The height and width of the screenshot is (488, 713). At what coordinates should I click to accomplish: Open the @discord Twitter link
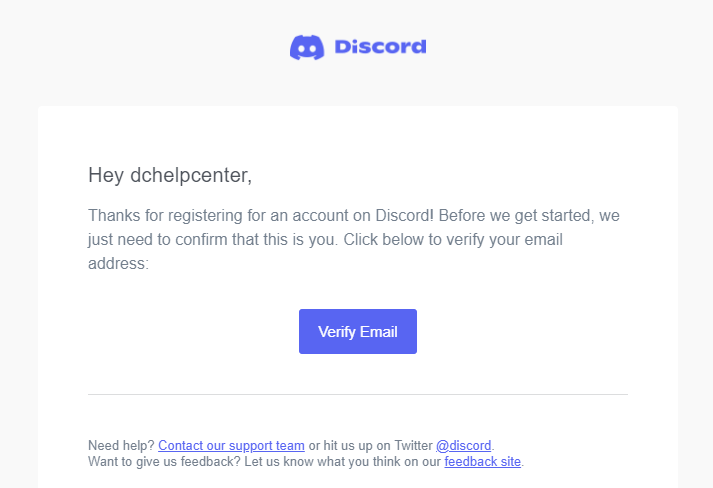(463, 445)
